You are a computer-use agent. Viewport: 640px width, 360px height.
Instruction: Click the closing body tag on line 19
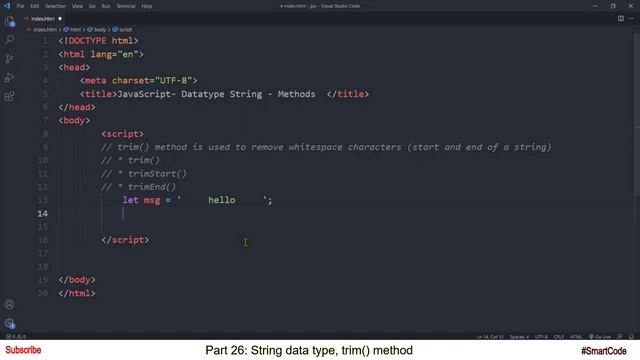coord(77,280)
